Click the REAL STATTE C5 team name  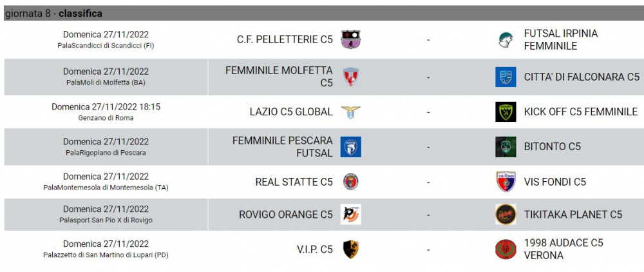294,182
